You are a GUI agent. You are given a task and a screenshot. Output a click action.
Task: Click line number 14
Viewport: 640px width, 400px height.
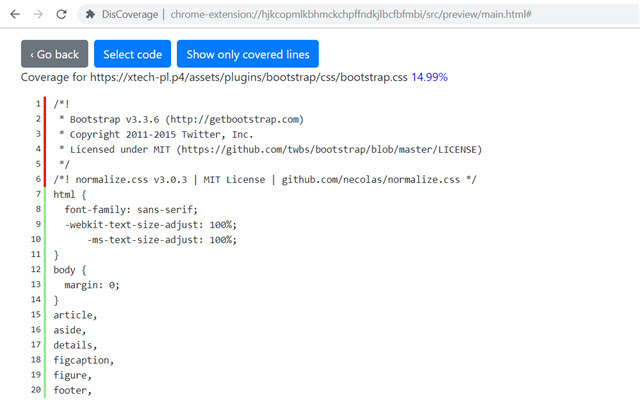36,300
